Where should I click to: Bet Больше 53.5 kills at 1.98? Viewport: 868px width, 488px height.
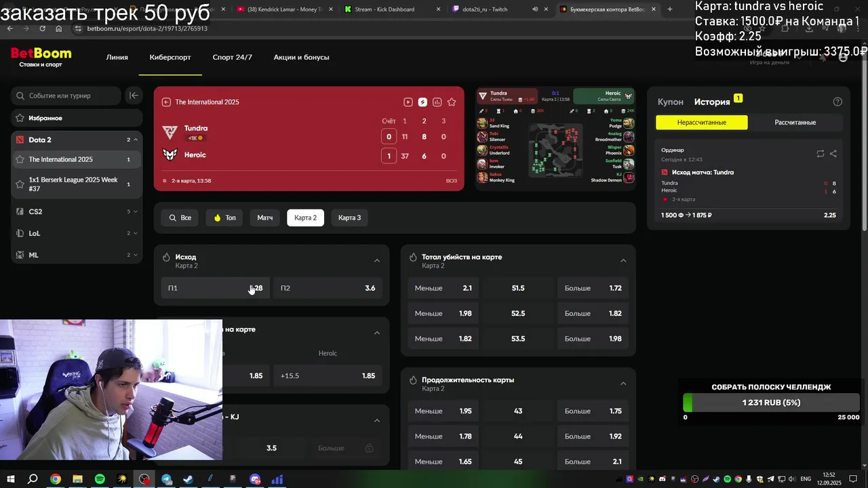(x=593, y=339)
